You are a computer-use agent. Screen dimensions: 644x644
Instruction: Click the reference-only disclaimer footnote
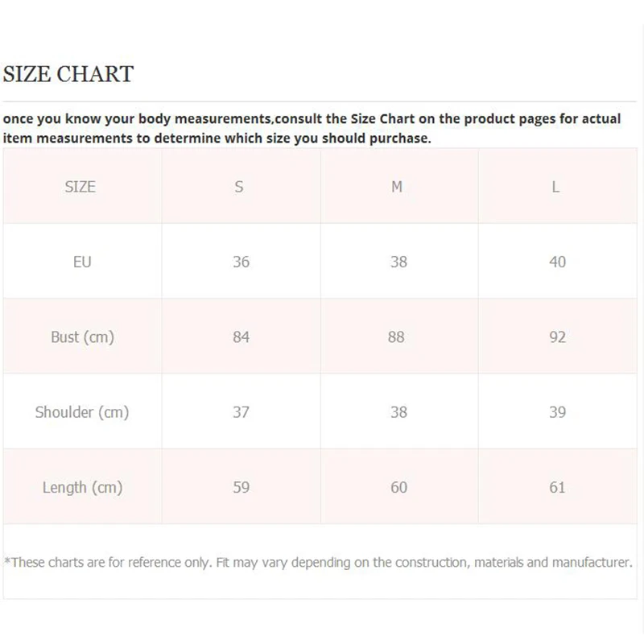319,562
